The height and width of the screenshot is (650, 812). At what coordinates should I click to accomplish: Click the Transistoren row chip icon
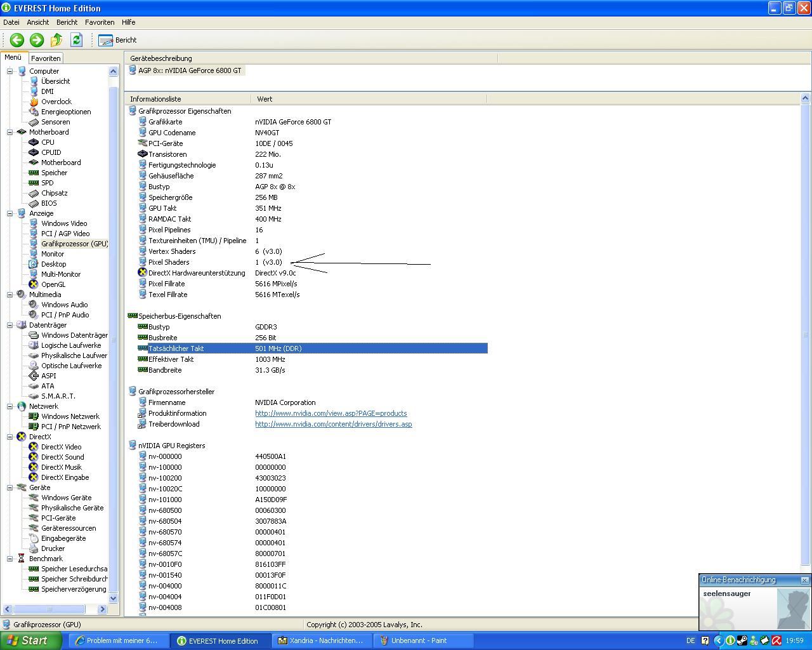click(x=143, y=154)
